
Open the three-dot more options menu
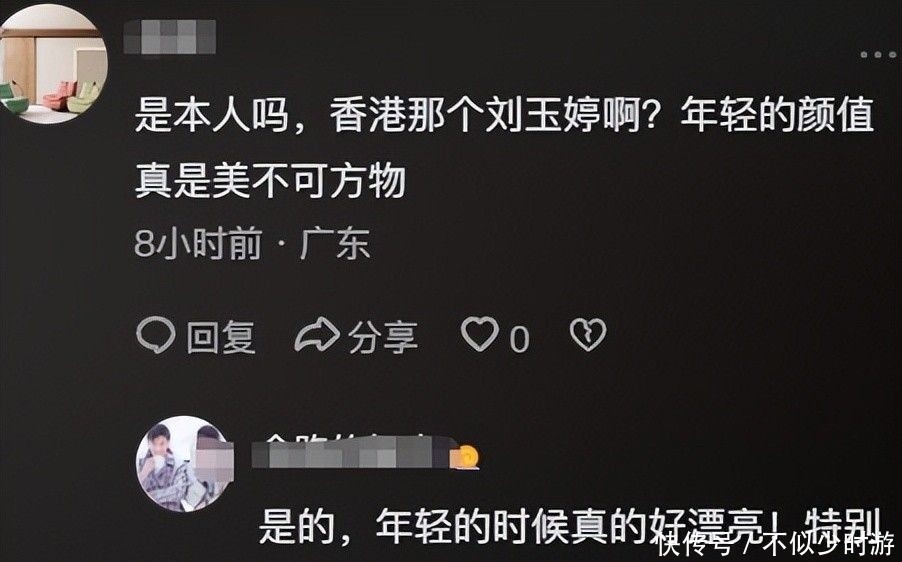pyautogui.click(x=878, y=55)
